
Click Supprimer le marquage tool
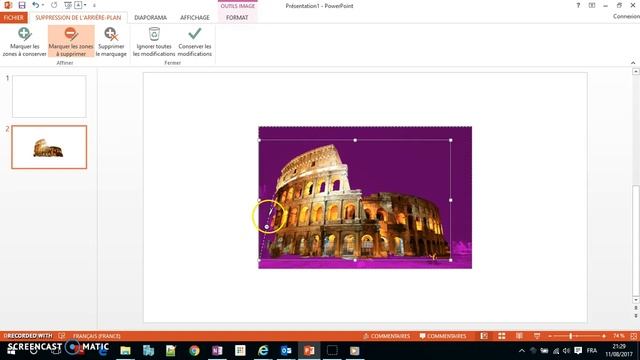pos(111,41)
